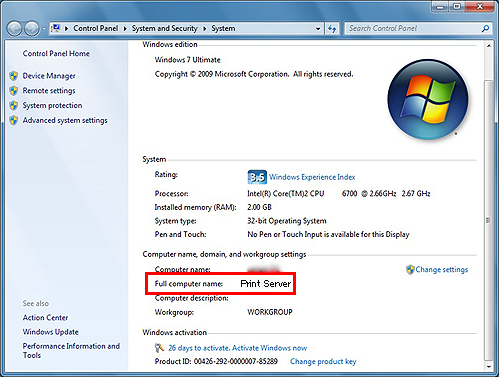The width and height of the screenshot is (500, 377).
Task: Close the System window
Action: (480, 7)
